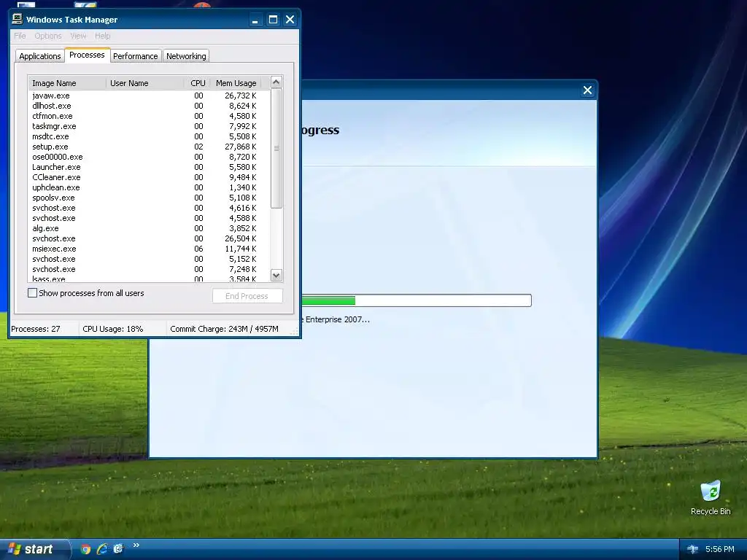Viewport: 747px width, 560px height.
Task: Click the system tray icon beside the clock
Action: pos(693,549)
